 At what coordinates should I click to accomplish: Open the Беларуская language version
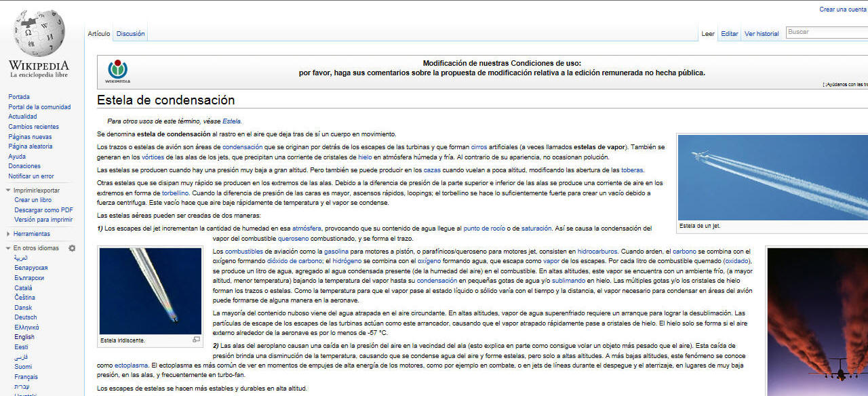31,268
